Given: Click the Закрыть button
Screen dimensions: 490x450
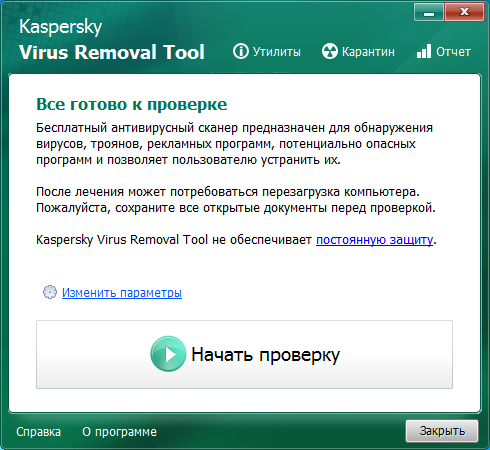Looking at the screenshot, I should (442, 431).
